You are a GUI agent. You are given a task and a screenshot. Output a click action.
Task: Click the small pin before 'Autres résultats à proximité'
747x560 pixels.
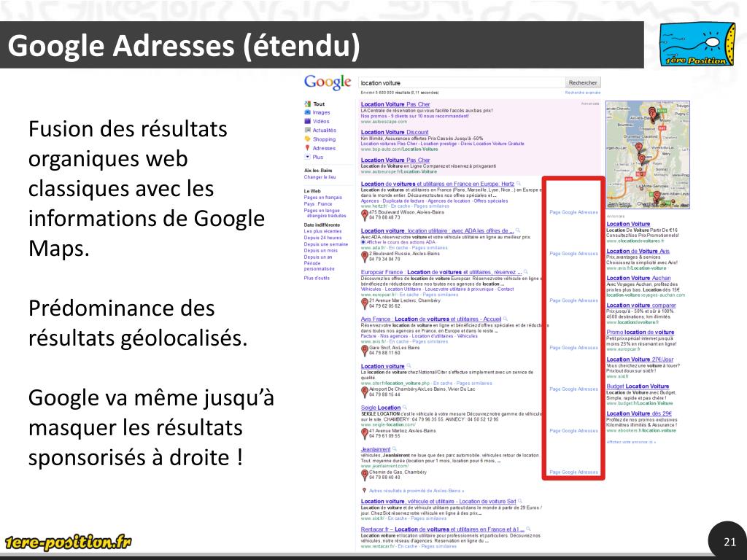pyautogui.click(x=365, y=491)
